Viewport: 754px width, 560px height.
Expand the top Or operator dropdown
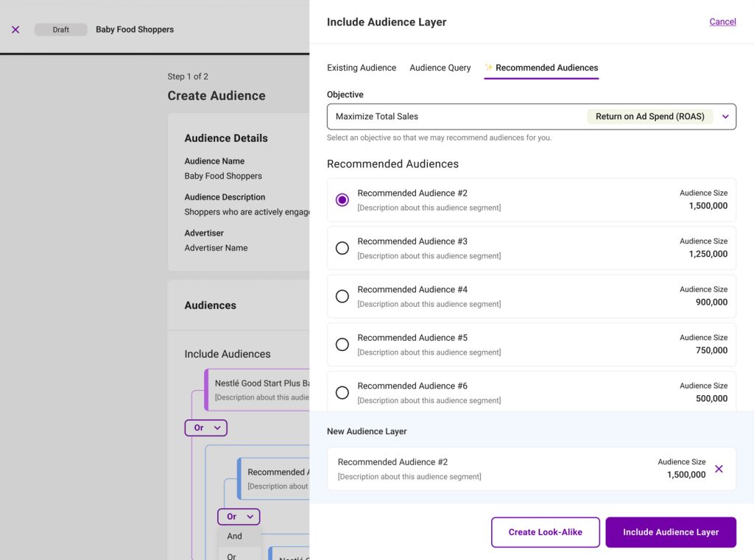coord(206,428)
